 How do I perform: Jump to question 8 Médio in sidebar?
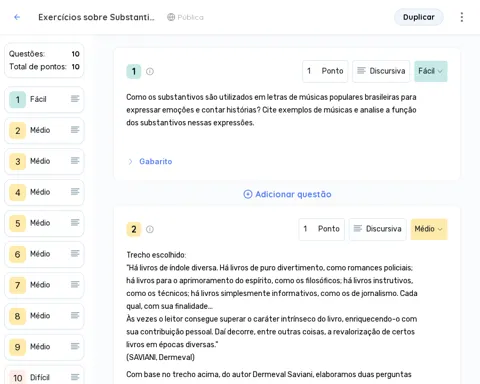pyautogui.click(x=44, y=316)
